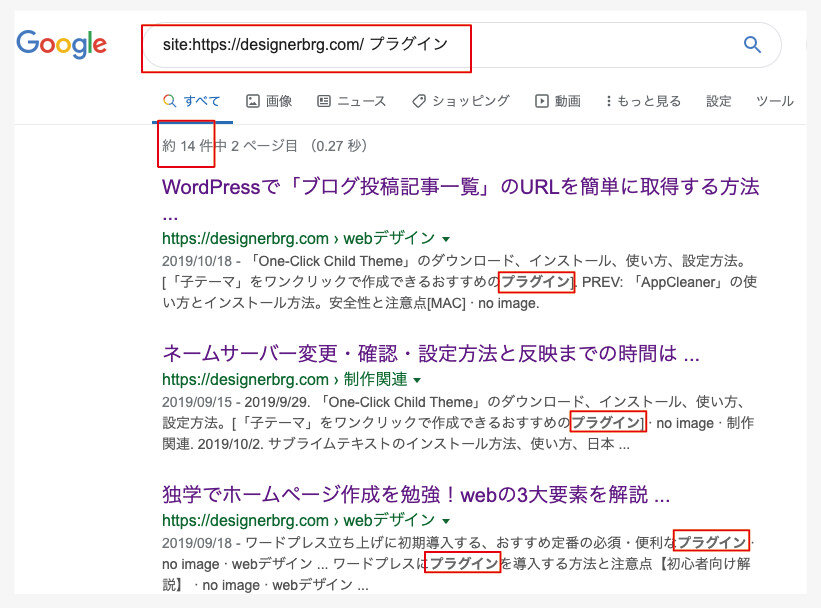
Task: Expand dropdown arrow beside first result URL
Action: click(446, 239)
